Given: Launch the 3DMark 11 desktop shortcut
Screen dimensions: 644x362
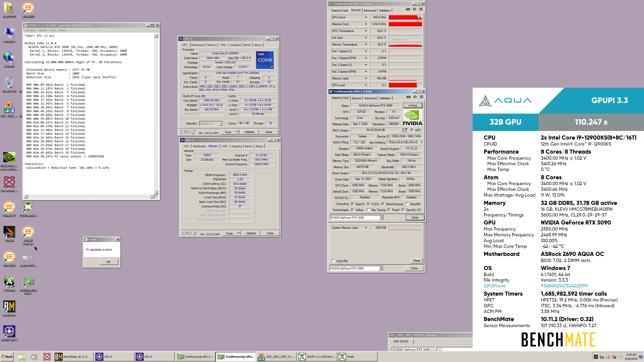Looking at the screenshot, I should click(9, 209).
